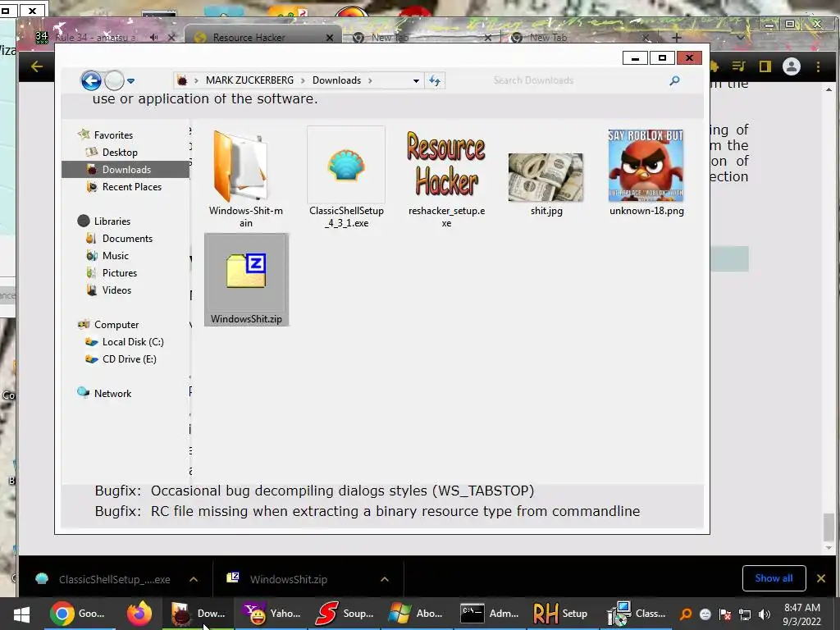This screenshot has width=840, height=630.
Task: Open Chrome media controls icon
Action: pyautogui.click(x=738, y=66)
